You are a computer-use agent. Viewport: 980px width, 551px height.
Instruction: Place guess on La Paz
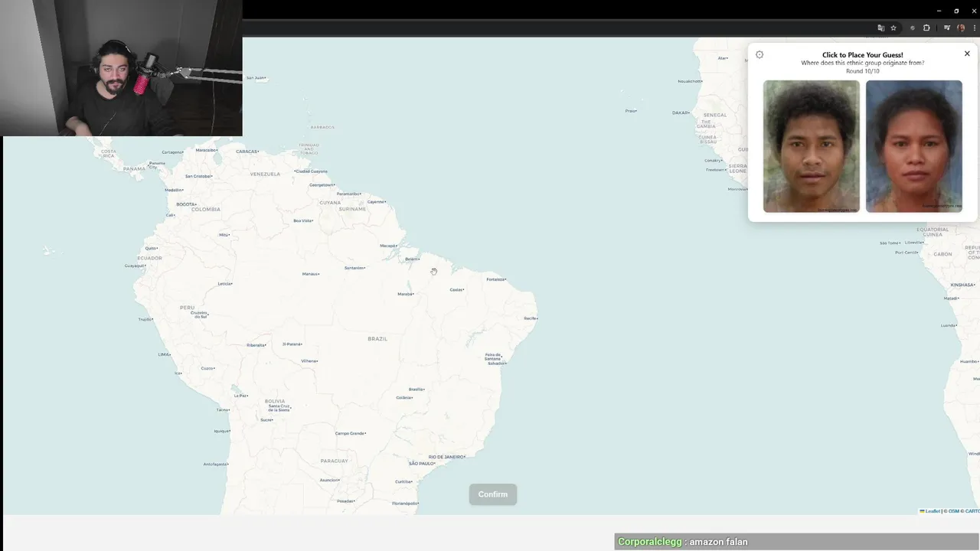coord(241,396)
